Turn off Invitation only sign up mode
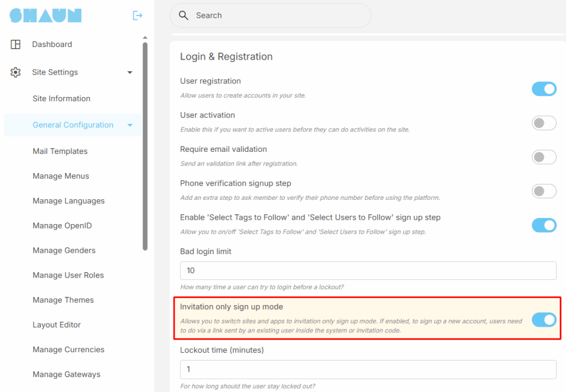This screenshot has width=566, height=392. 544,320
